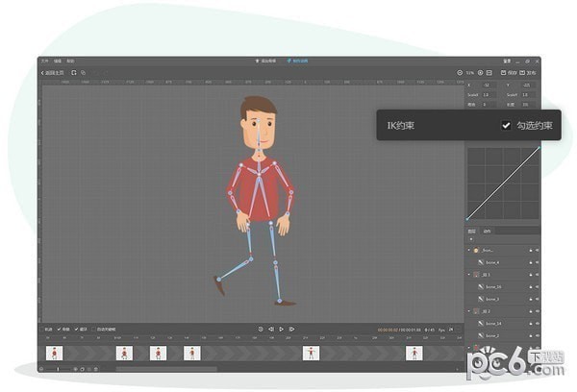Screen dimensions: 577x392
Task: Click the zoom-in icon in top toolbar
Action: coord(481,72)
